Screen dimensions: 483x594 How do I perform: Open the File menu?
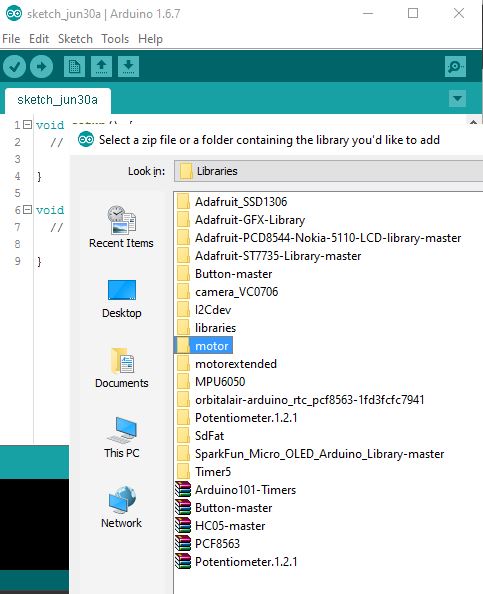[x=11, y=39]
